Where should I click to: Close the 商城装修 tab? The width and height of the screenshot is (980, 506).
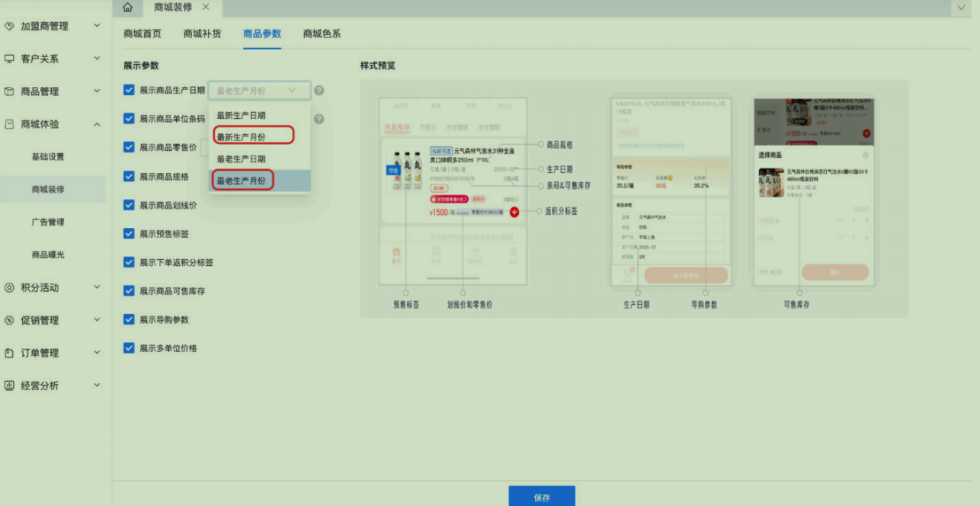pos(206,8)
